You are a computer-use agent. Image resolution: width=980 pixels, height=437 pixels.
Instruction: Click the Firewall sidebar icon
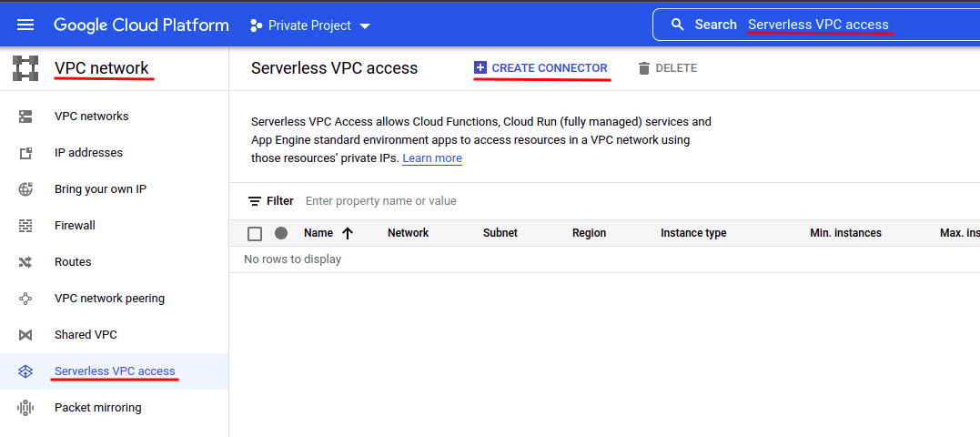click(x=25, y=226)
